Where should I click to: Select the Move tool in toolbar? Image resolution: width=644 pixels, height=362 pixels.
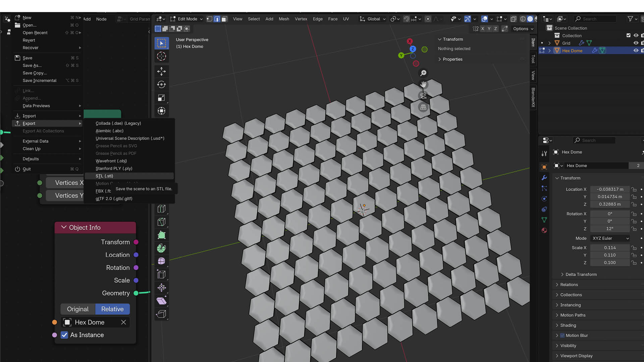point(161,71)
